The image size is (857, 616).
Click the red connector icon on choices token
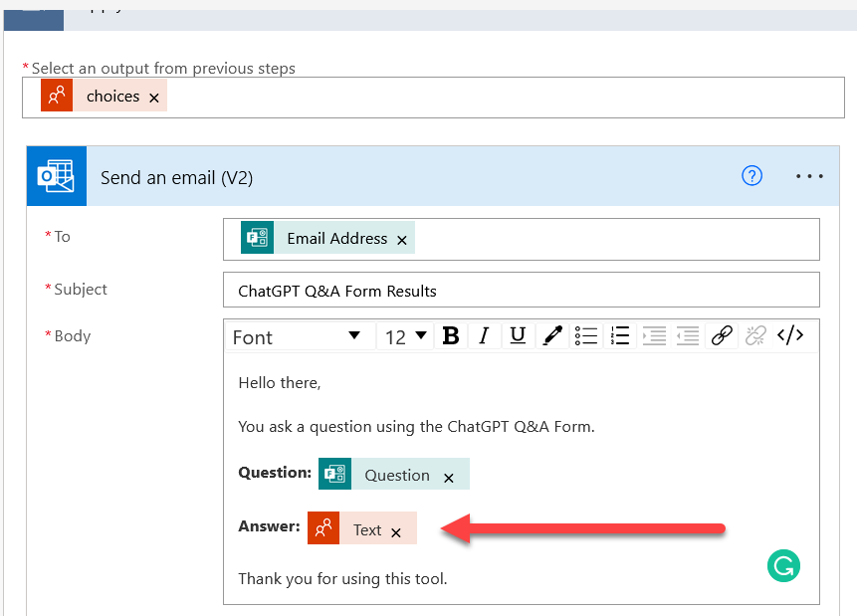(x=57, y=96)
